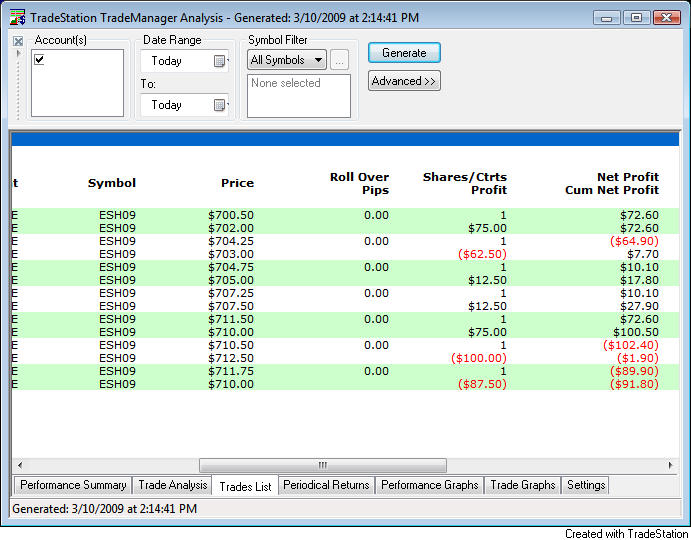Select price cell $711.75
691x540 pixels.
[x=231, y=371]
